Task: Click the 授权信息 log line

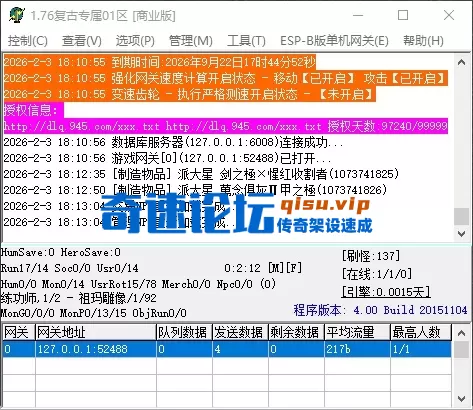Action: (x=33, y=110)
